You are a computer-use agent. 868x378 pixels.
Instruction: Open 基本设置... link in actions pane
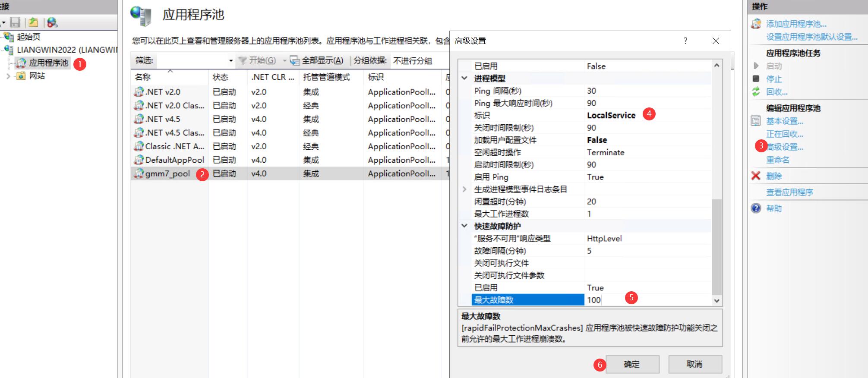click(784, 121)
